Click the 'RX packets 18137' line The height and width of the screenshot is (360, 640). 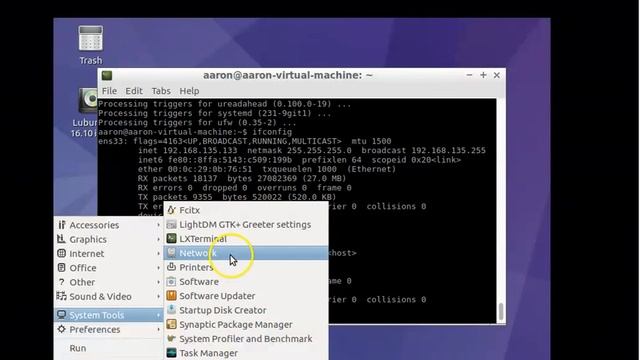[242, 178]
